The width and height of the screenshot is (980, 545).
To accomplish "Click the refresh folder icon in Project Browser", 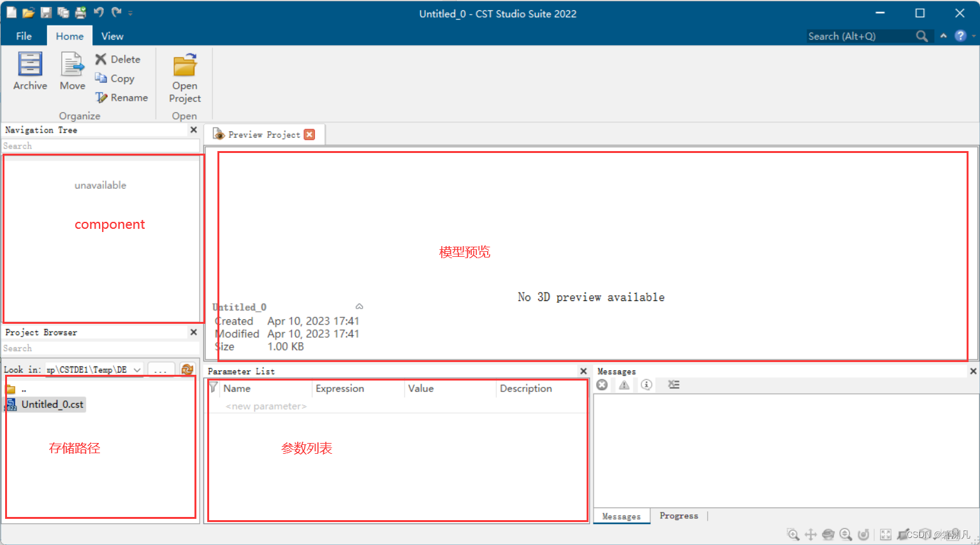I will click(187, 370).
